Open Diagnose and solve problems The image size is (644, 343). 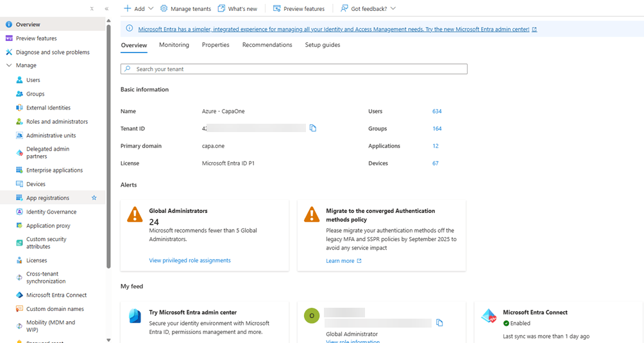click(53, 52)
